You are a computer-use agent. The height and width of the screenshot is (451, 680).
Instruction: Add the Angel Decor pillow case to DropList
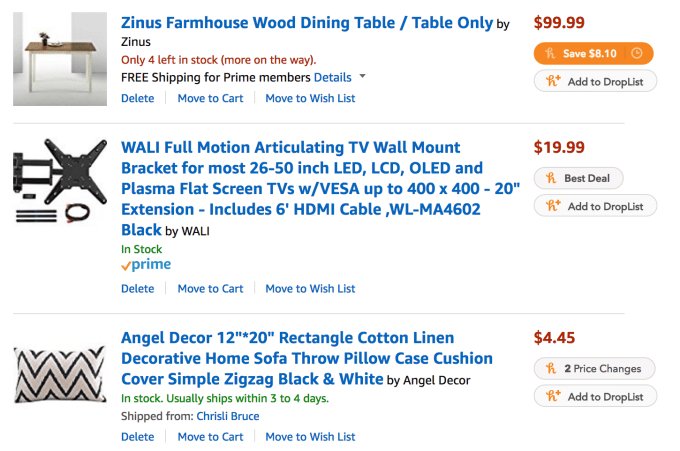595,396
